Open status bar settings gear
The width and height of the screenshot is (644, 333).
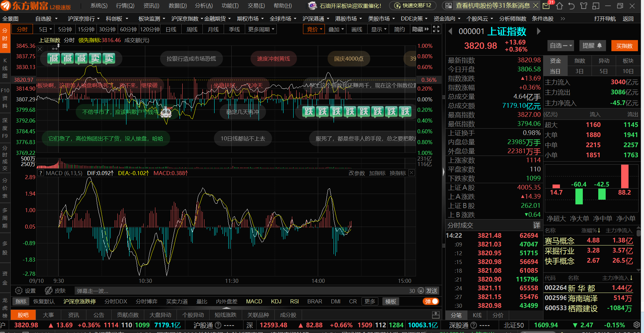click(x=637, y=325)
